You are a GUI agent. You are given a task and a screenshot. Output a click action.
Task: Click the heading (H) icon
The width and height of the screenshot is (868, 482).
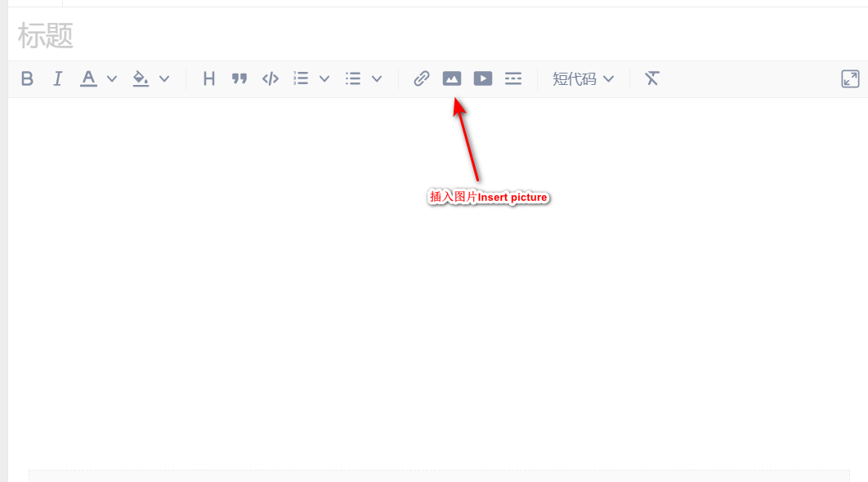pos(209,78)
